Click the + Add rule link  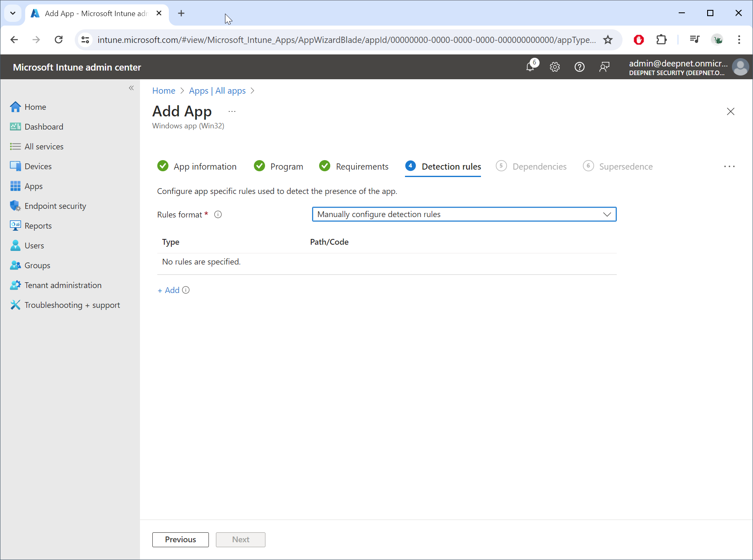click(x=168, y=290)
